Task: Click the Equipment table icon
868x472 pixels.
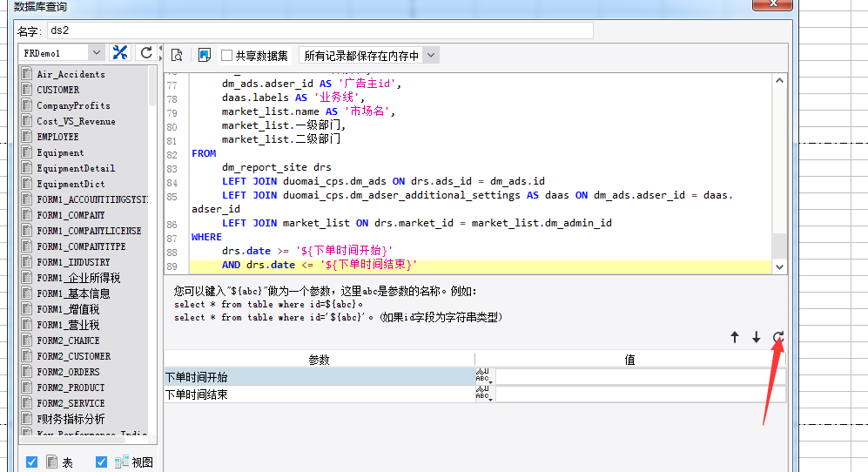Action: click(x=27, y=152)
